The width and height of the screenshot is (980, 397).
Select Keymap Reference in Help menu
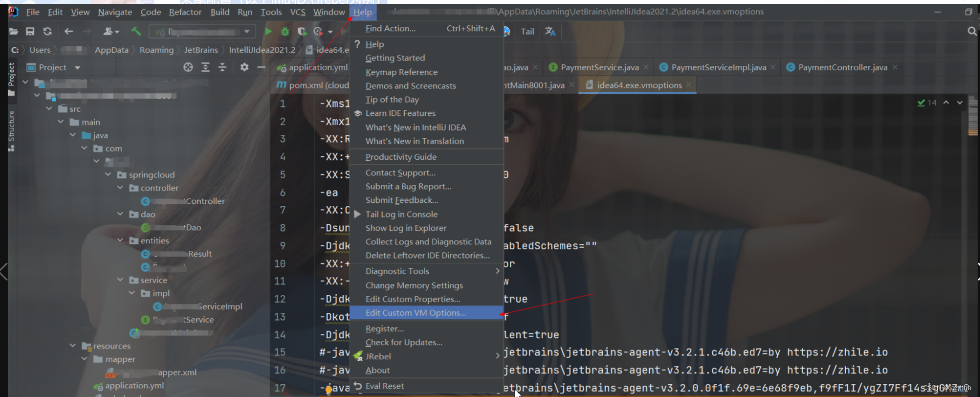426,72
